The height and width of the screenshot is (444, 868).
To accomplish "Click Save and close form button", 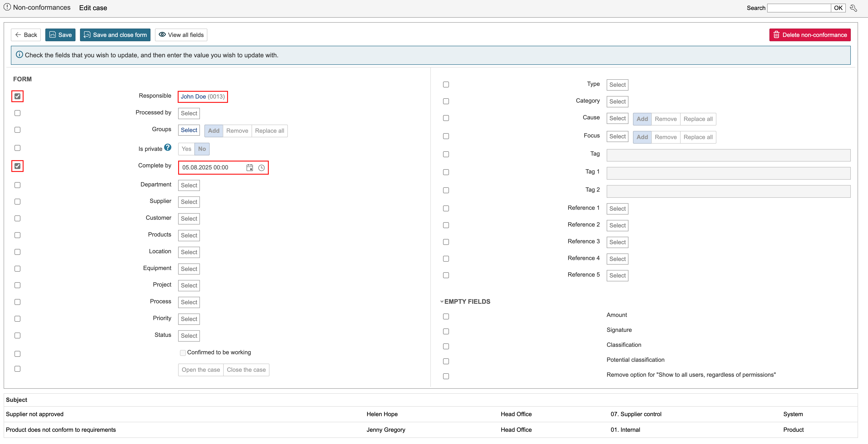I will point(115,35).
